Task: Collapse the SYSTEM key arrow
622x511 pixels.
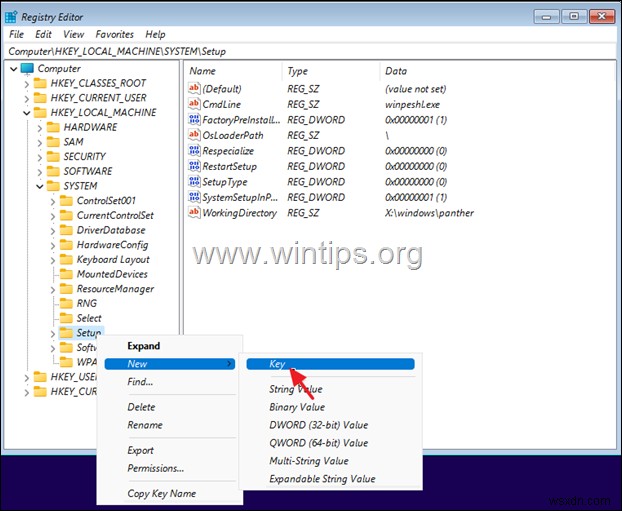Action: (40, 186)
